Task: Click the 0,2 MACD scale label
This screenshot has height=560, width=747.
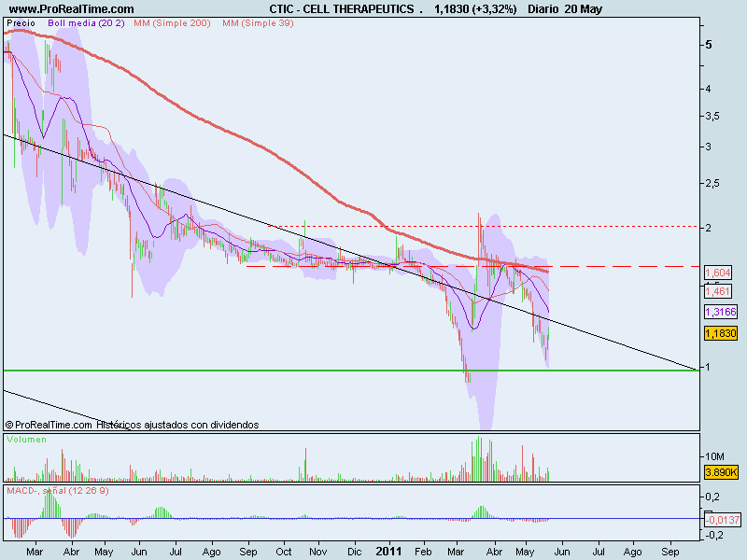Action: pos(712,497)
